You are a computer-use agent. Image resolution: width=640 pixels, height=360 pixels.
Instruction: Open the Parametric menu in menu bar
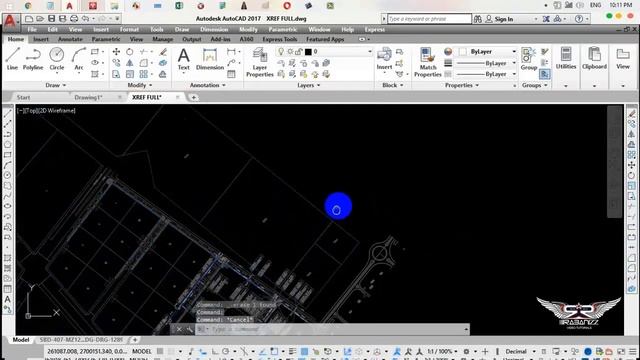282,29
